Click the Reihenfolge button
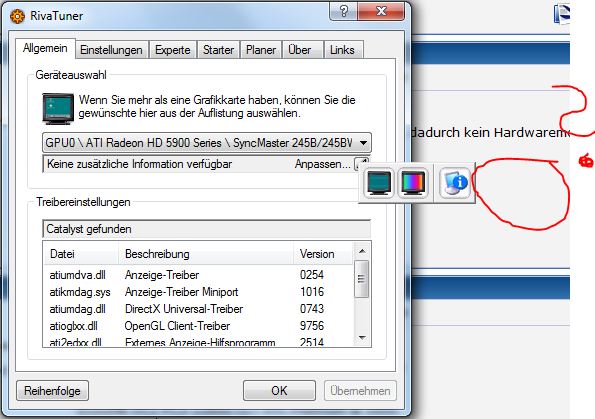The width and height of the screenshot is (595, 419). click(x=52, y=391)
